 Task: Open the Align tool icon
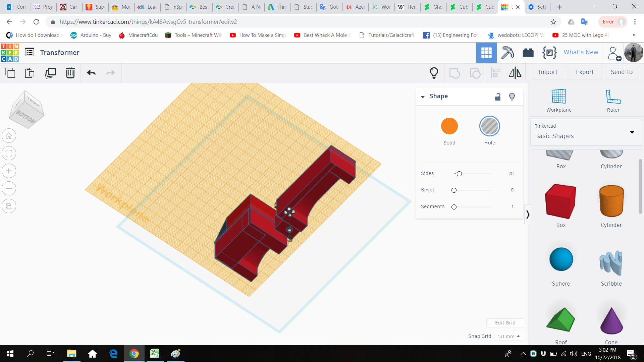tap(495, 73)
